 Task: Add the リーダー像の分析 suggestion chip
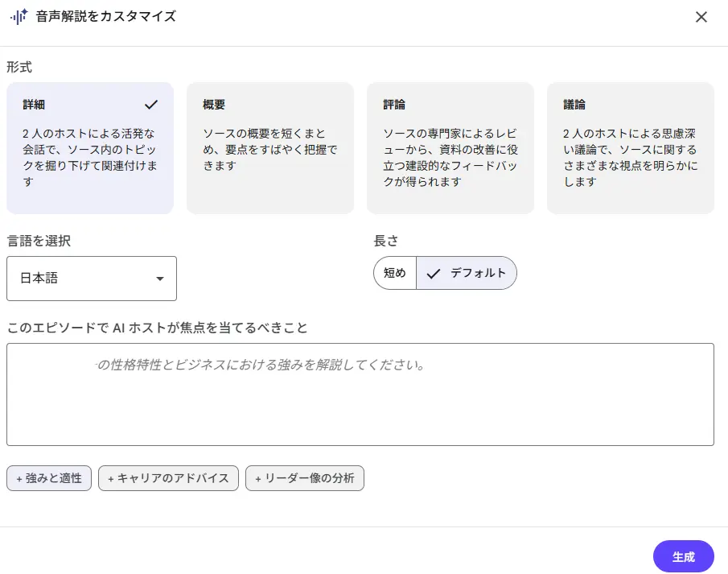[305, 478]
